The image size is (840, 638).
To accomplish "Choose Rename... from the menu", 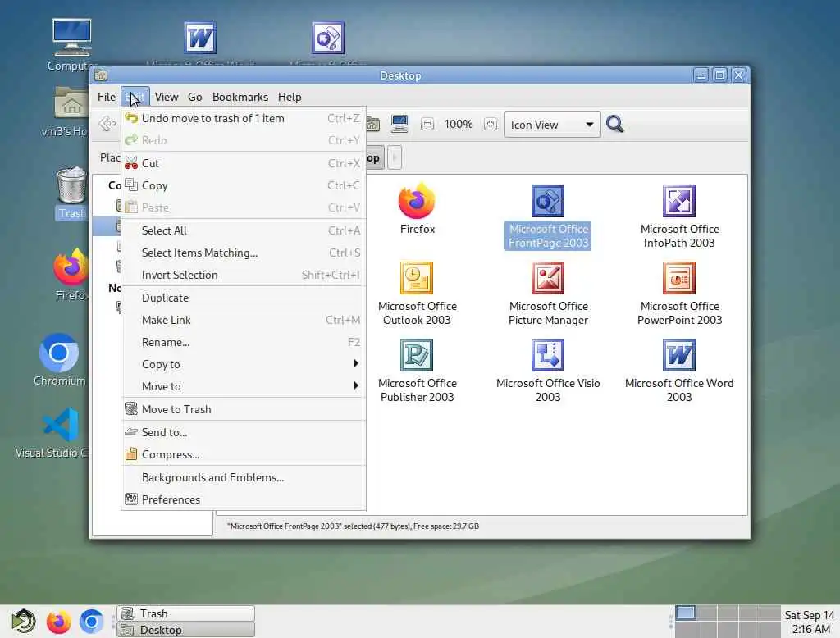I will coord(244,342).
